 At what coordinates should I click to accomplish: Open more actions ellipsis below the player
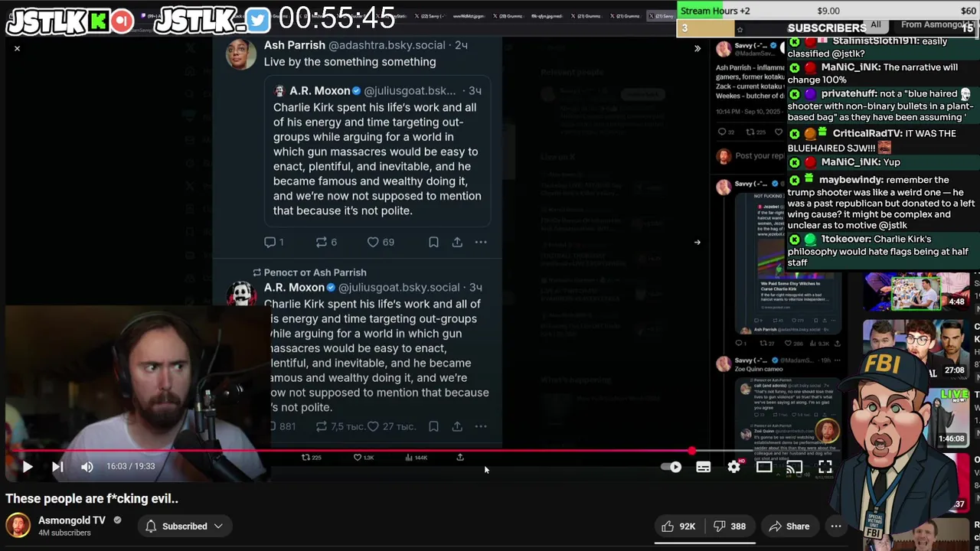(x=836, y=527)
